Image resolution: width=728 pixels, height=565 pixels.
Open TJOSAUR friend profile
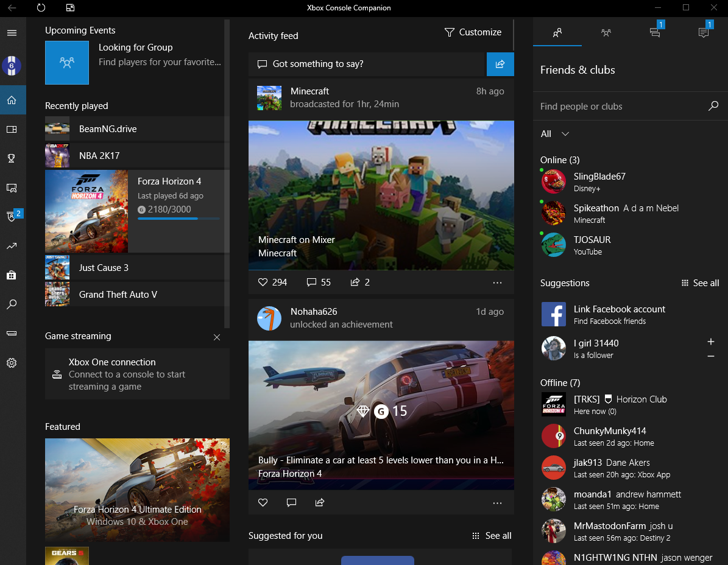pyautogui.click(x=630, y=245)
